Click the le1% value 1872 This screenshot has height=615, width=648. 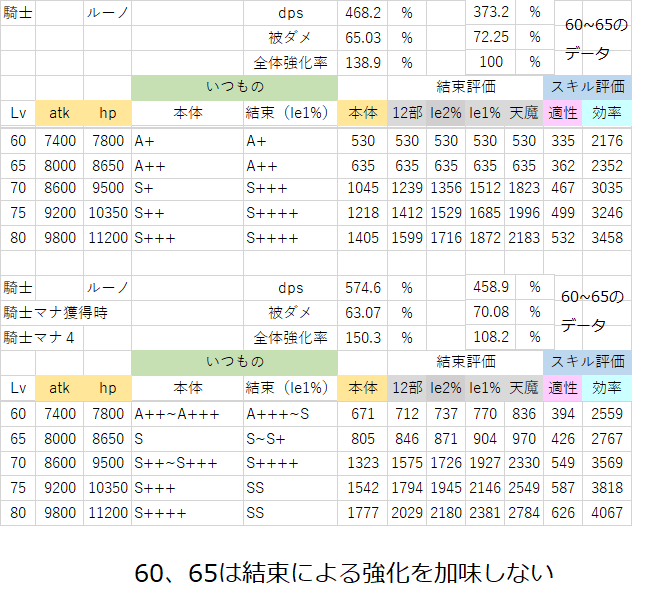point(485,238)
